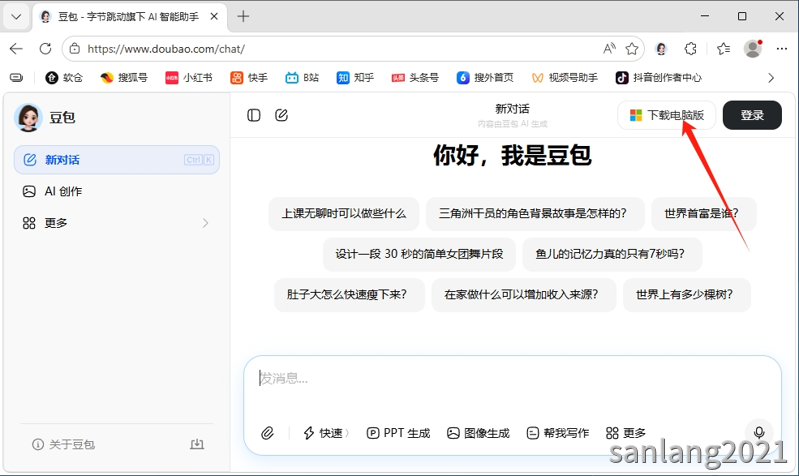799x476 pixels.
Task: Select the 豆包 browser tab
Action: (x=129, y=17)
